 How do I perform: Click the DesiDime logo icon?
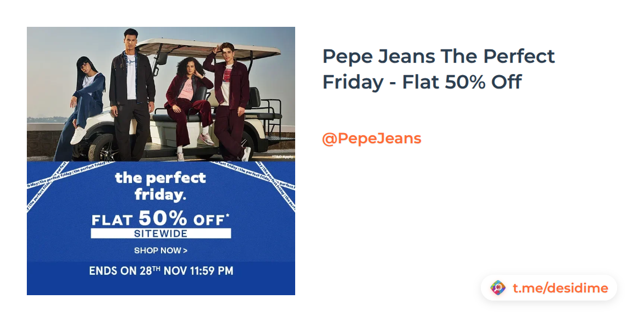[498, 288]
